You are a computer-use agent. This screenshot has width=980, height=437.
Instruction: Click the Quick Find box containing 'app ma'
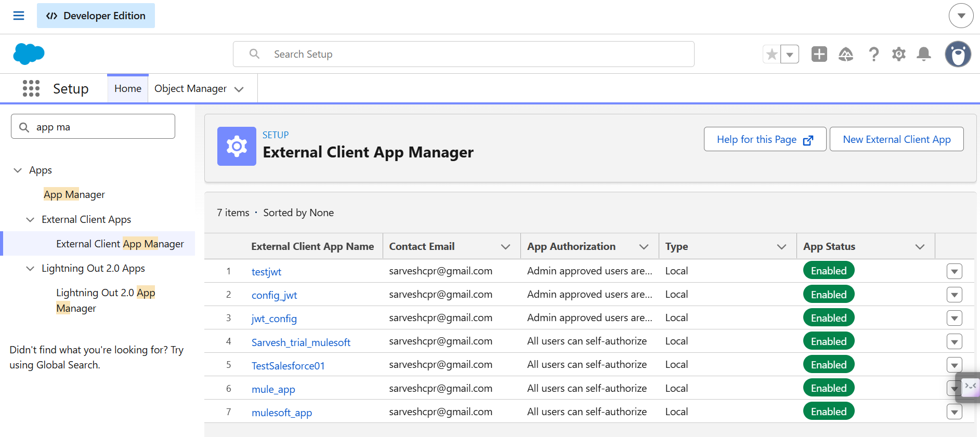(x=93, y=126)
